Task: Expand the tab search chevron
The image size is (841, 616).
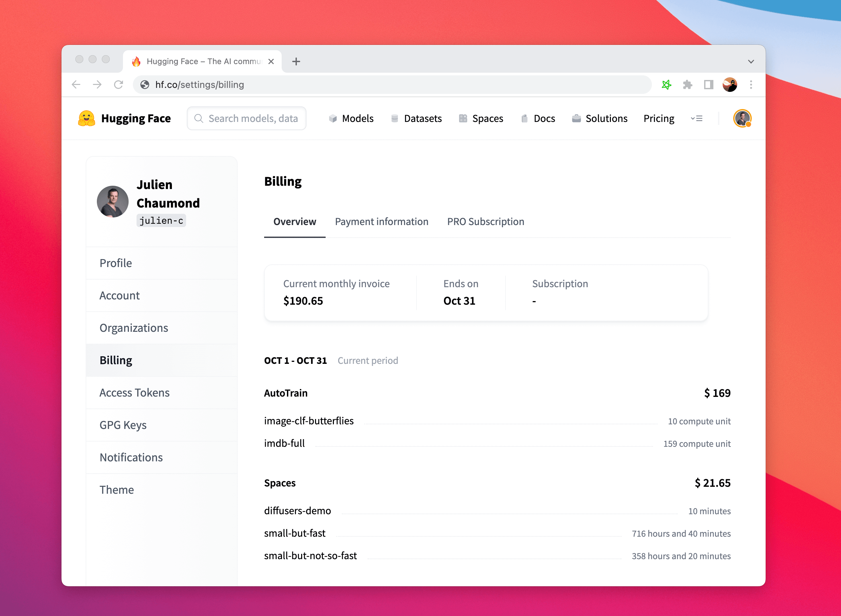Action: coord(751,61)
